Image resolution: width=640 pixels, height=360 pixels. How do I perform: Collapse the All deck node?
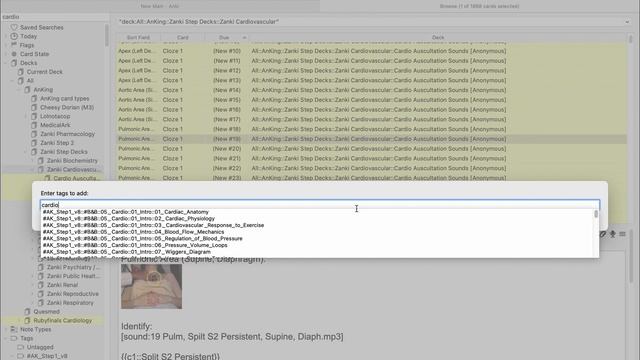tap(13, 81)
